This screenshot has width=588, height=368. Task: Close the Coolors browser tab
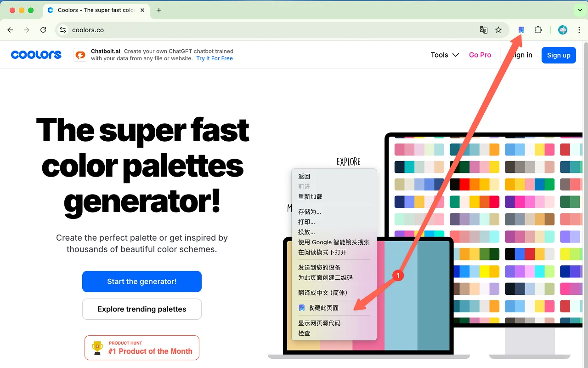142,10
